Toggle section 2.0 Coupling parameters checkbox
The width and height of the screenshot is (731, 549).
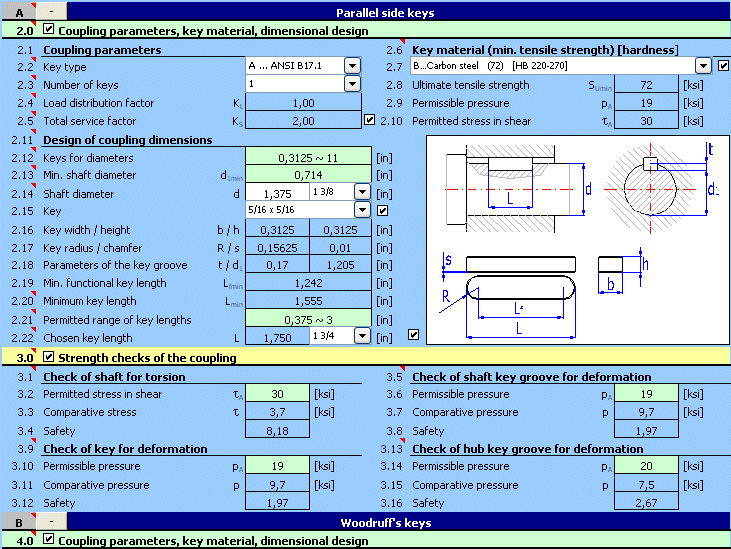click(x=49, y=30)
